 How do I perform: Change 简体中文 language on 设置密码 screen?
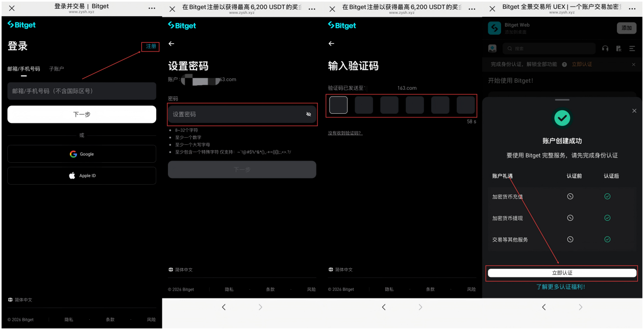180,270
